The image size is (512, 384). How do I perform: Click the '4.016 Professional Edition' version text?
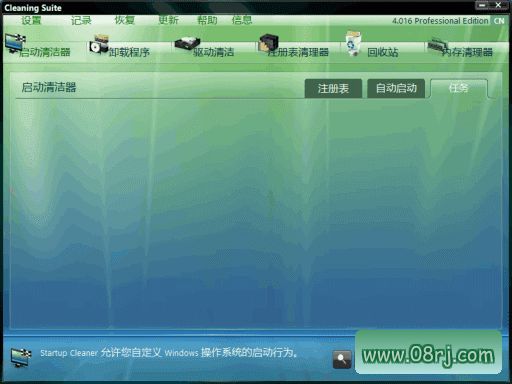[440, 21]
